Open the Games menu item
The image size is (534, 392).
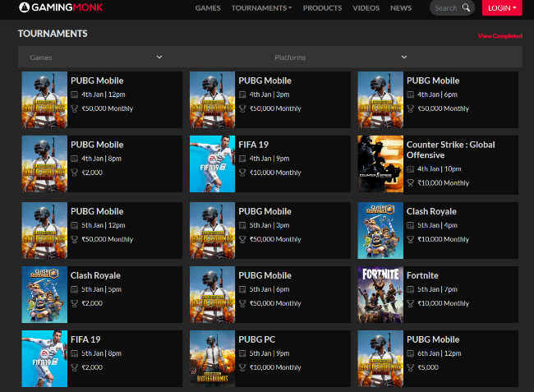click(208, 8)
